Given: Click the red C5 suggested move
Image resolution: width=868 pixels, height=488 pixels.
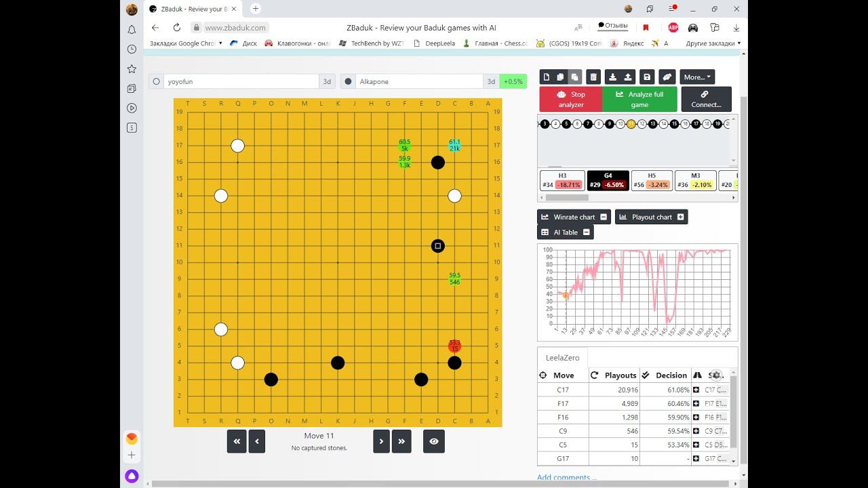Looking at the screenshot, I should 454,346.
